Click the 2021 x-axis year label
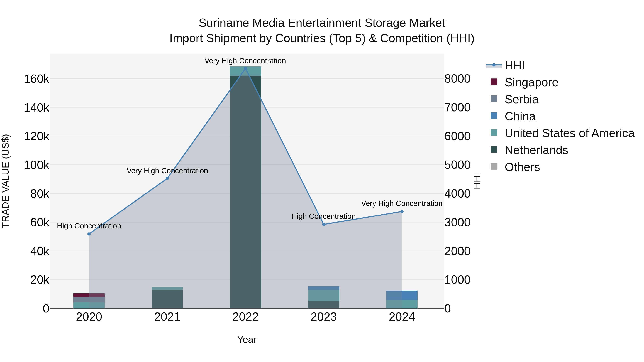This screenshot has height=362, width=644. [167, 317]
